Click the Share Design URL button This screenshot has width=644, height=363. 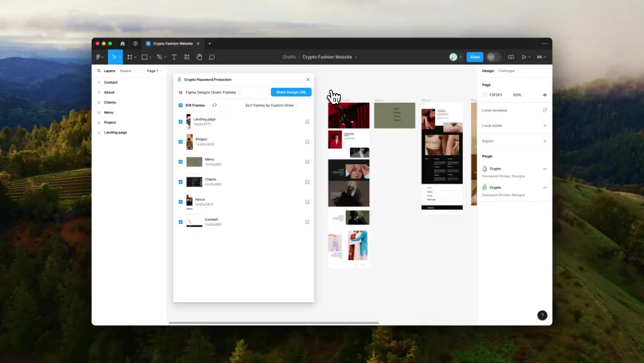(x=291, y=92)
